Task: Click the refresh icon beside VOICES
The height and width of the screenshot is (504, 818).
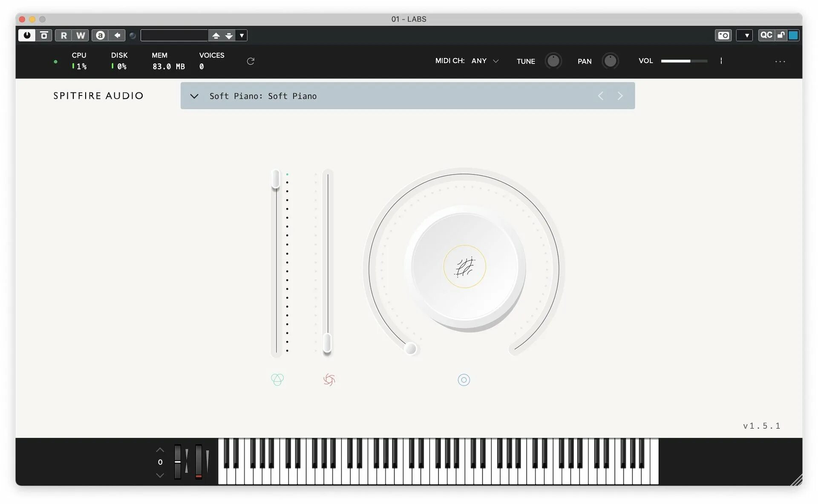Action: pyautogui.click(x=251, y=61)
